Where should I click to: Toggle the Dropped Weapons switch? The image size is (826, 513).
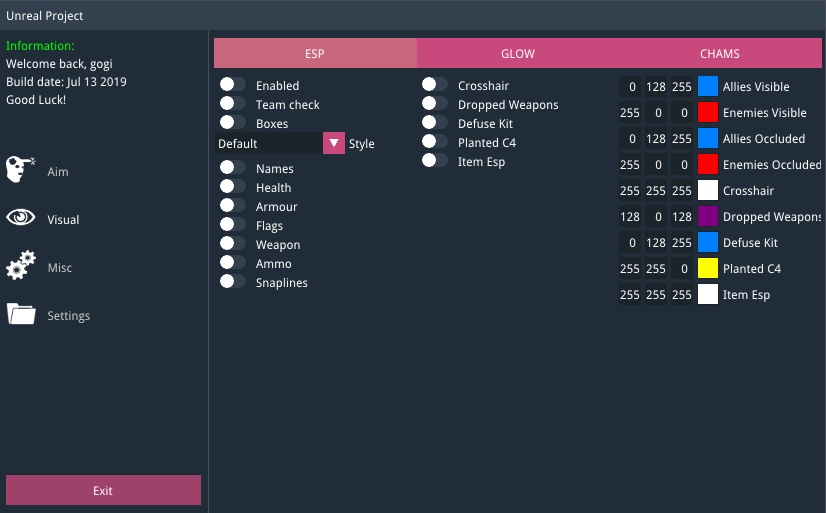tap(435, 105)
